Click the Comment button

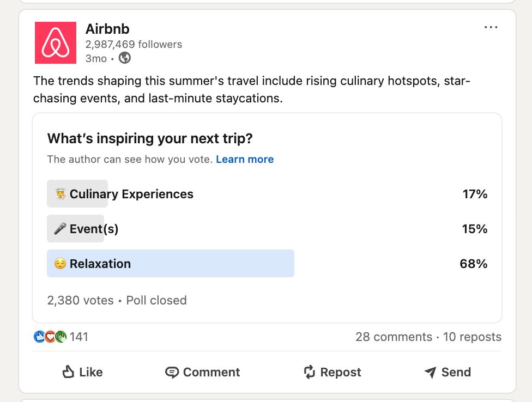[x=203, y=372]
